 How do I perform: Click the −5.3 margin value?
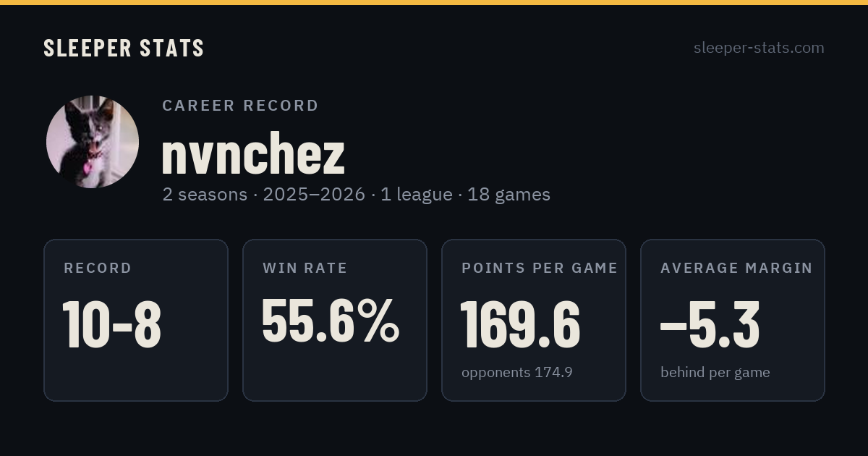[x=710, y=324]
